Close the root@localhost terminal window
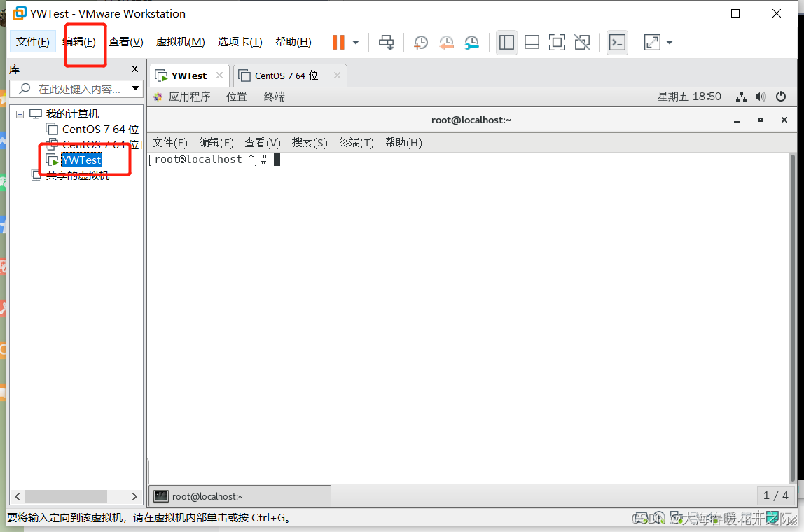This screenshot has height=532, width=804. click(x=784, y=120)
